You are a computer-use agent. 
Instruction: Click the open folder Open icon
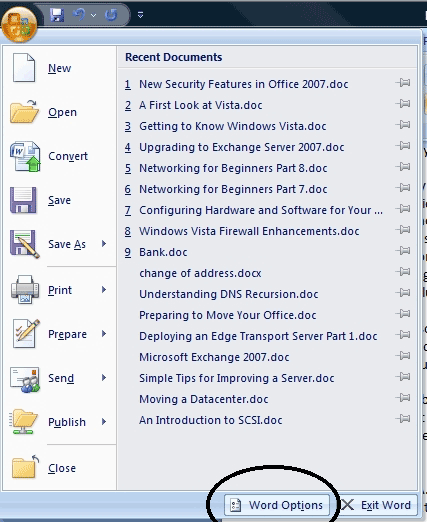[24, 112]
